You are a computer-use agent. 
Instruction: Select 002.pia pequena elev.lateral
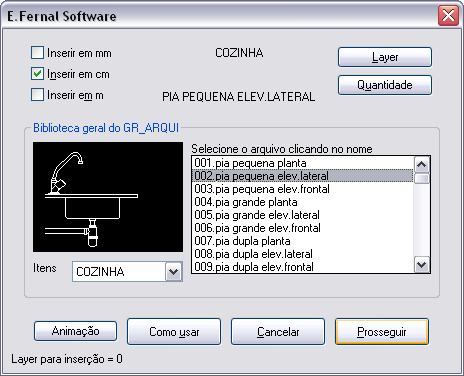[x=303, y=176]
